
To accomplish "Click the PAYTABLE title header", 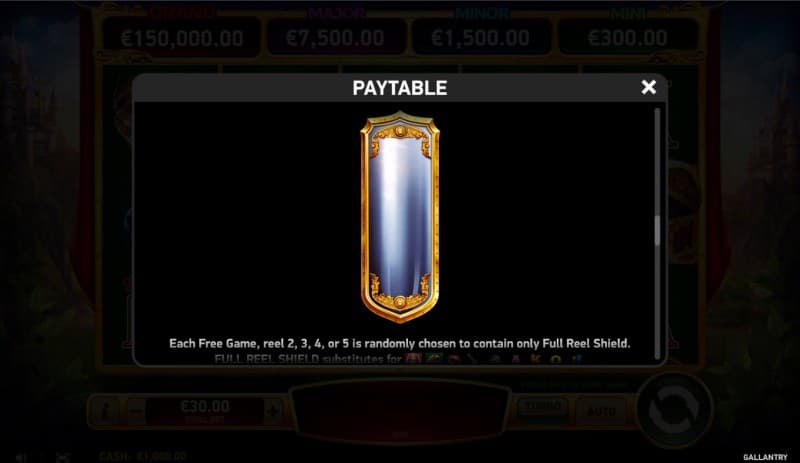I will 400,88.
